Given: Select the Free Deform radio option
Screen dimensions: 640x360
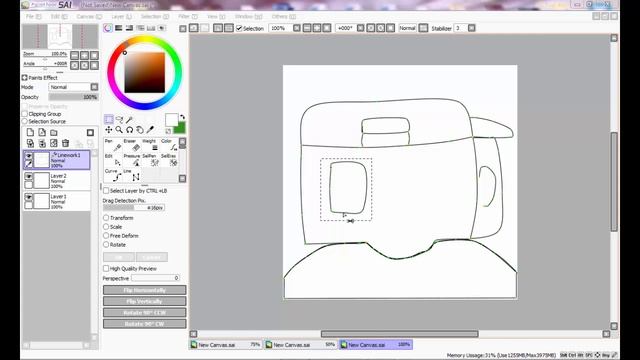Looking at the screenshot, I should pyautogui.click(x=106, y=236).
